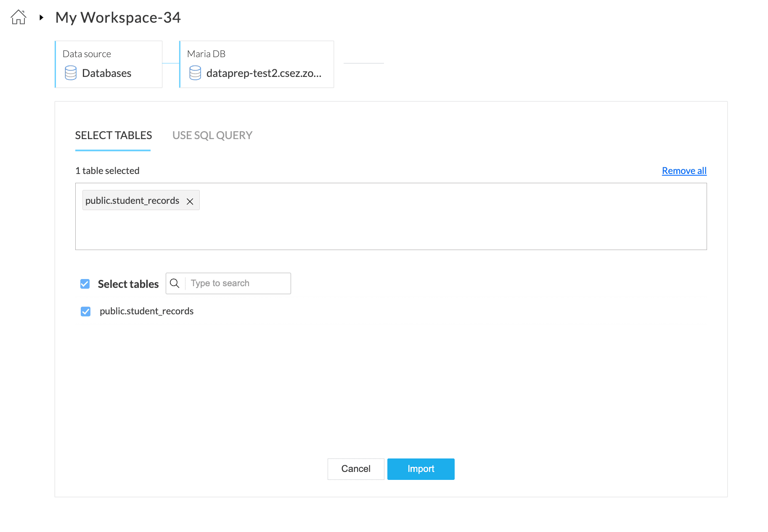This screenshot has width=768, height=532.
Task: Click the database icon in the Maria DB card
Action: (195, 73)
